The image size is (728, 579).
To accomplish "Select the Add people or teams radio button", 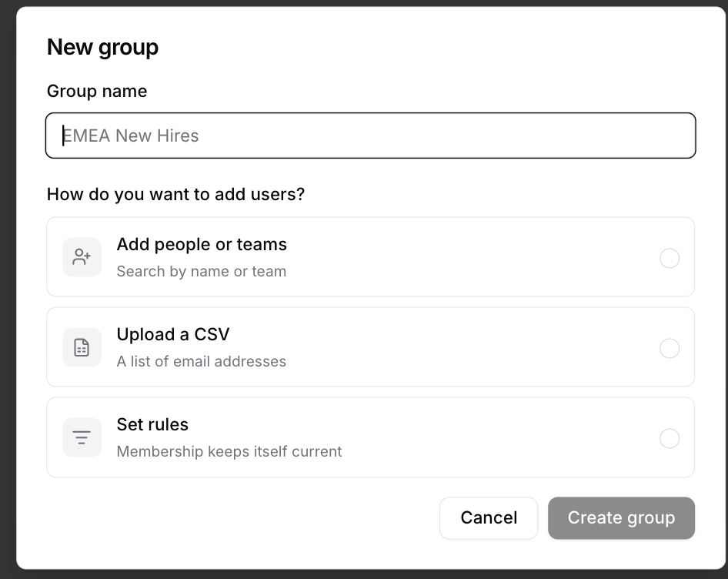I will [670, 259].
